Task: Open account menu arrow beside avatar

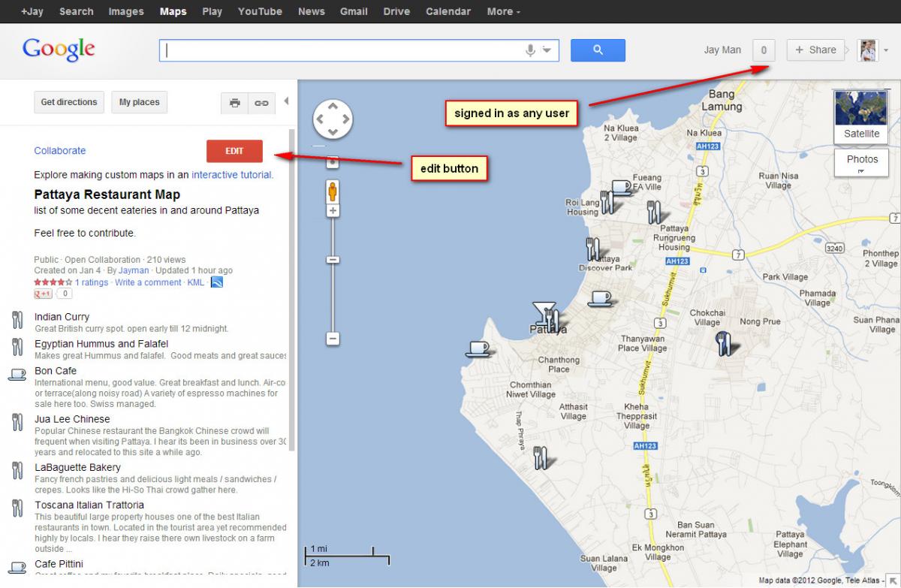Action: coord(886,50)
